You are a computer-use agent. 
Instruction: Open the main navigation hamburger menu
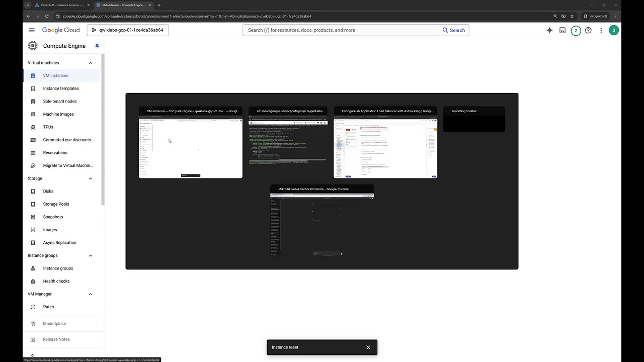(x=32, y=30)
